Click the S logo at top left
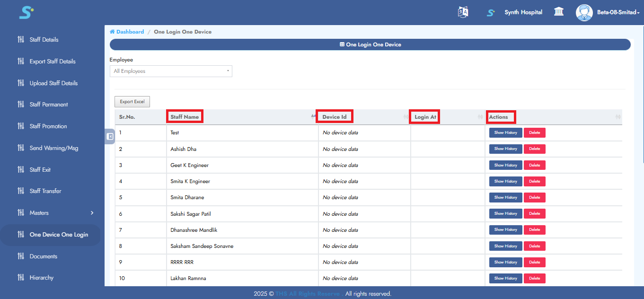The width and height of the screenshot is (644, 299). tap(26, 12)
